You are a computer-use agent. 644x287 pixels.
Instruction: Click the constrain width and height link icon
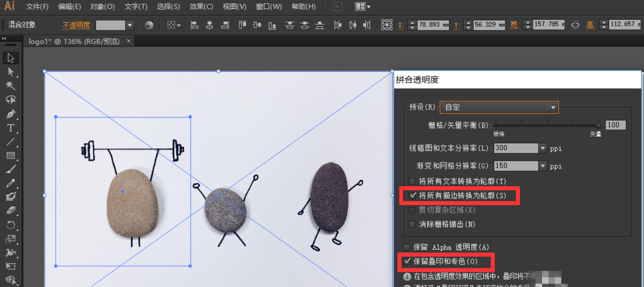(575, 25)
